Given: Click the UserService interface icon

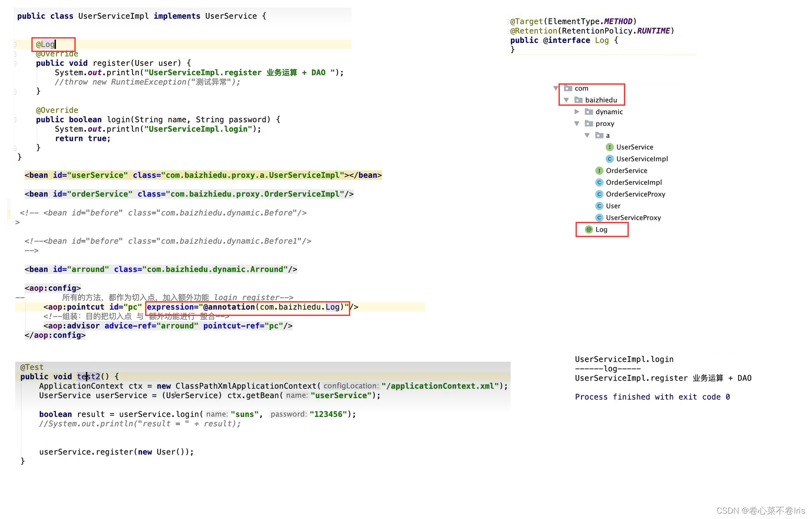Looking at the screenshot, I should tap(610, 147).
